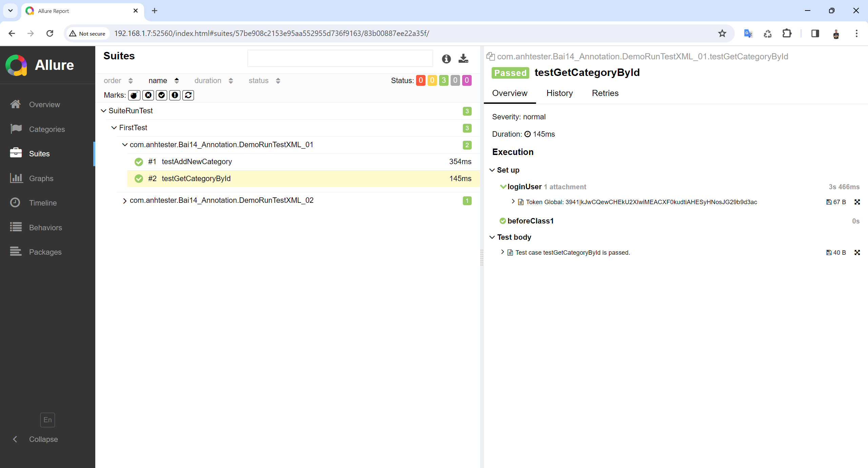The image size is (868, 468).
Task: Open the Test case passed attachment in fullscreen
Action: tap(857, 253)
